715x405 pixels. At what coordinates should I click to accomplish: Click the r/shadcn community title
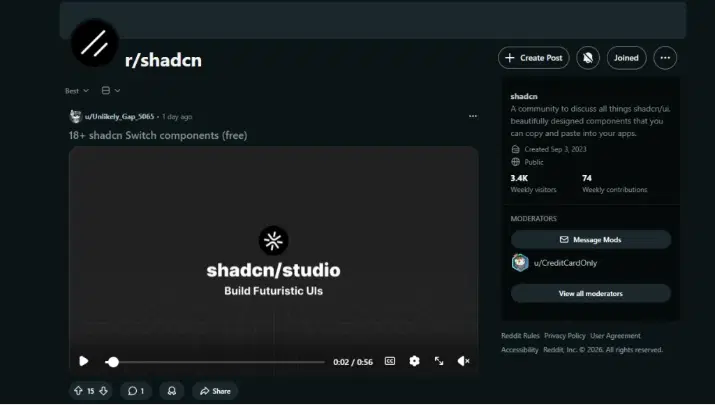163,60
